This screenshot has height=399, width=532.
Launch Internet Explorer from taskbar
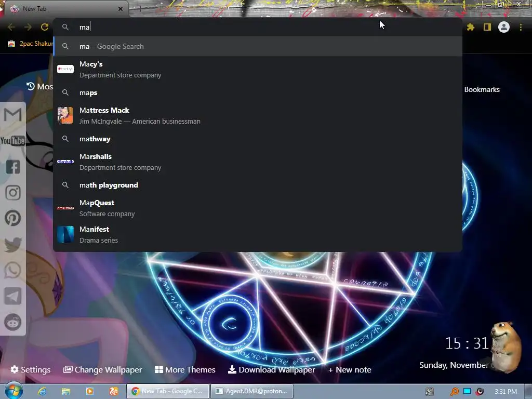[42, 391]
